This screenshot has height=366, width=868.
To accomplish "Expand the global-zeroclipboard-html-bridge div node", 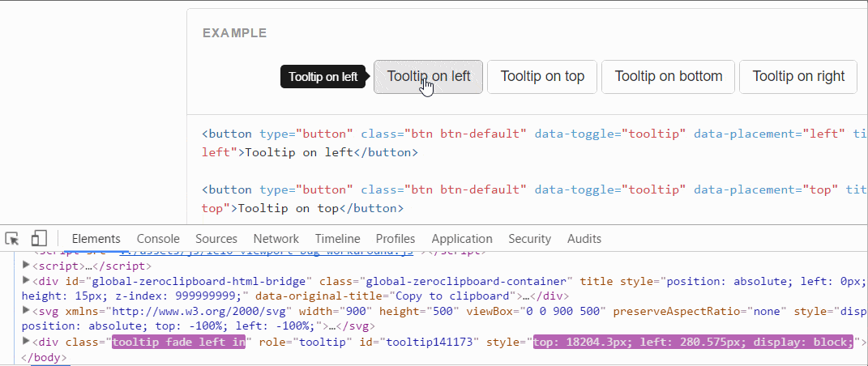I will pos(26,281).
